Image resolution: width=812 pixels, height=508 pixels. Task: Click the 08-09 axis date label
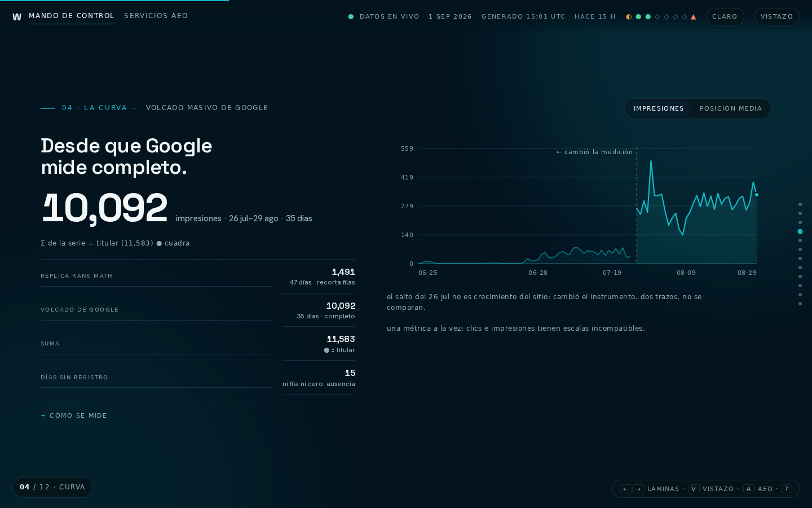pos(686,273)
